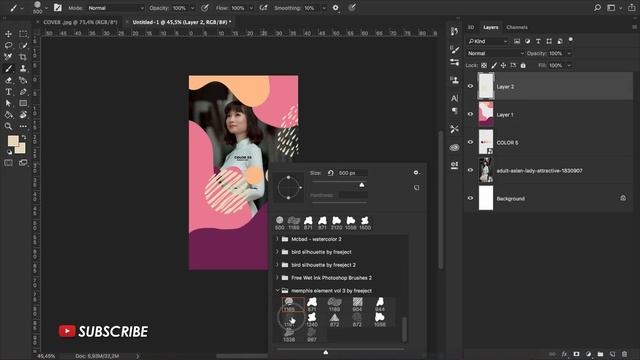The width and height of the screenshot is (640, 360).
Task: Toggle visibility of COLOR 5 layer
Action: click(x=470, y=142)
